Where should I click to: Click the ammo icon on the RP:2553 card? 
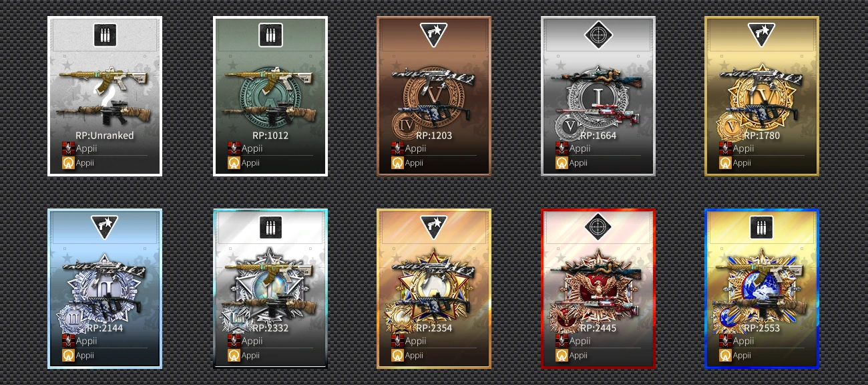click(762, 228)
